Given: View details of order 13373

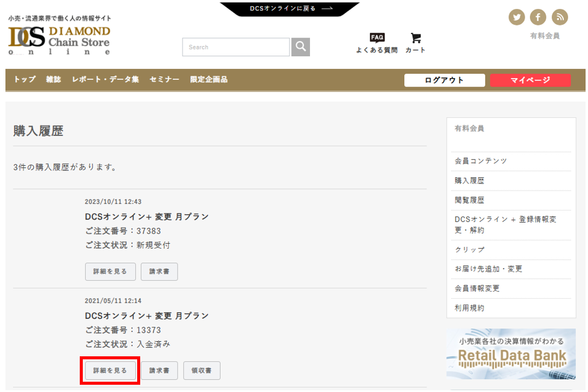Looking at the screenshot, I should 110,371.
